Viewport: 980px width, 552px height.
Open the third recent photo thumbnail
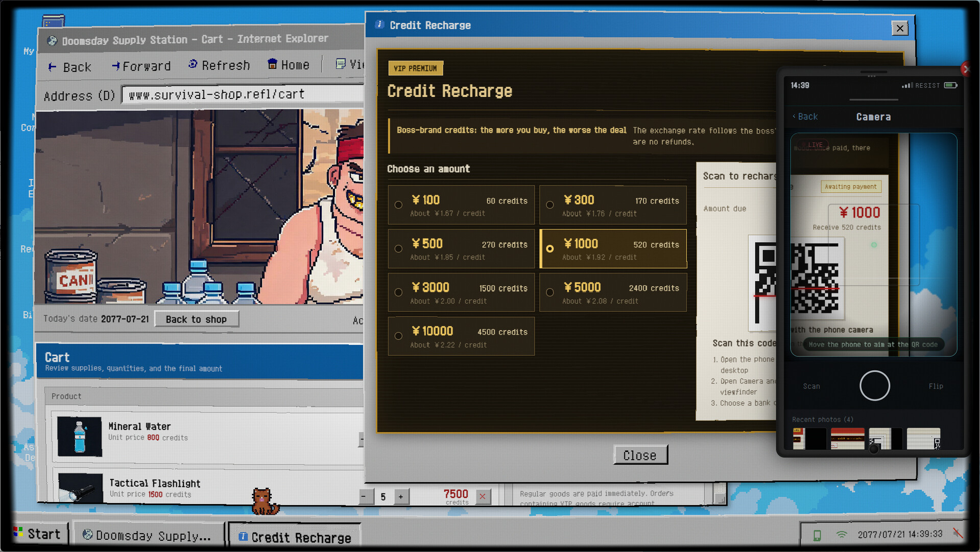[886, 439]
